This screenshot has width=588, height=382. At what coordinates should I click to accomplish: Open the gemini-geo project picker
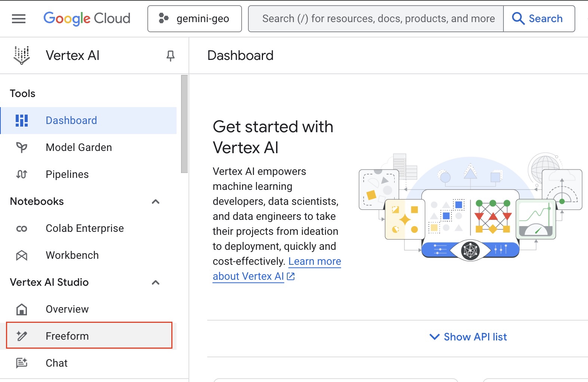(195, 19)
